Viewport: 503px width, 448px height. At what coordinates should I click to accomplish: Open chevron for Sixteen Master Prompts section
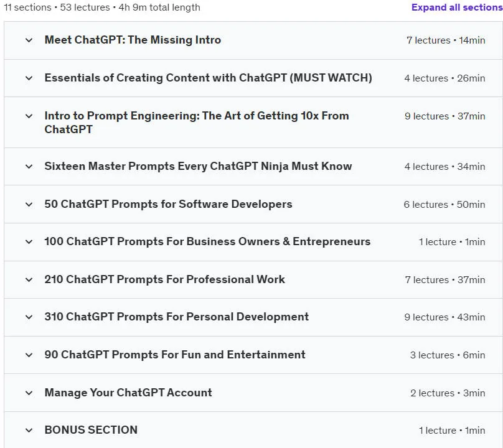[x=29, y=166]
